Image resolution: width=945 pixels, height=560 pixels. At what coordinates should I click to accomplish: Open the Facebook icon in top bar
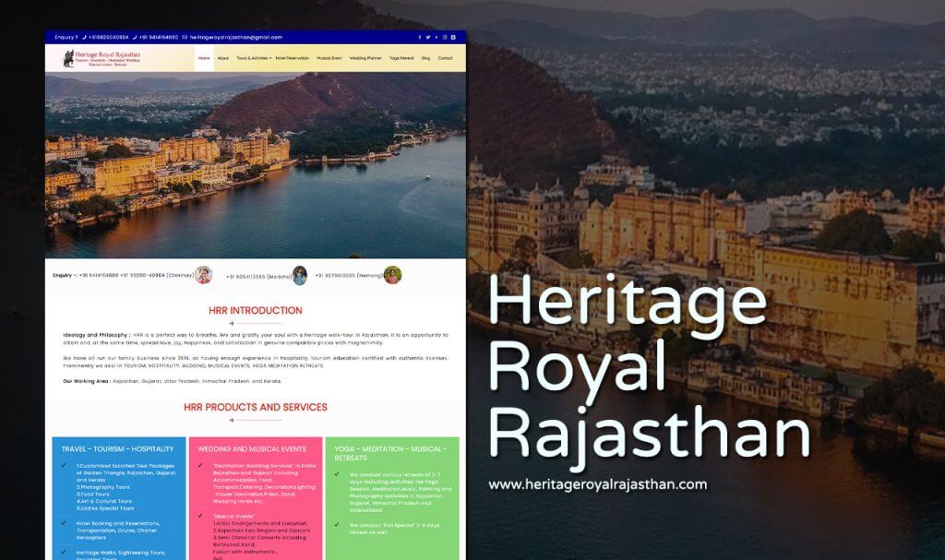click(420, 38)
